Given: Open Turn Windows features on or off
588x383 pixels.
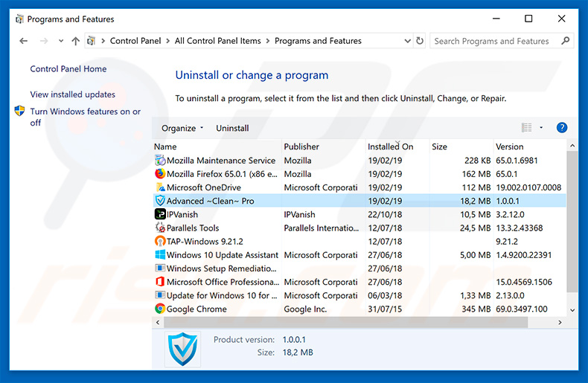Looking at the screenshot, I should pos(86,117).
